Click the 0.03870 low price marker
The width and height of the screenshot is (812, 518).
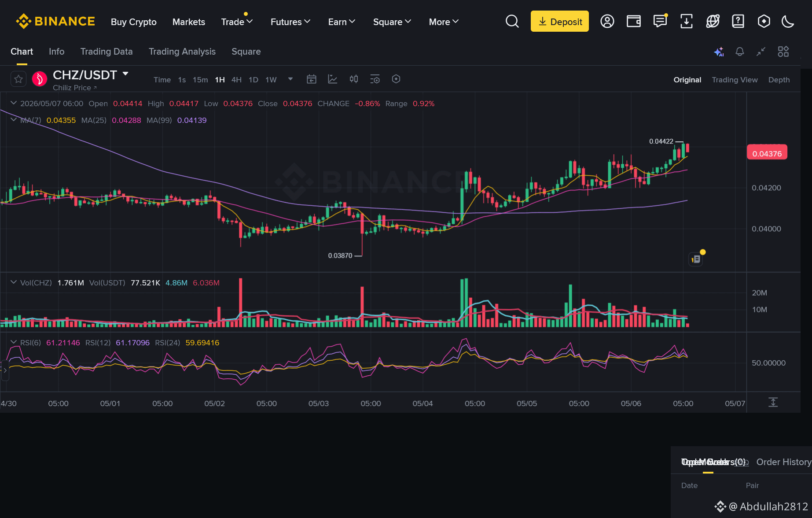coord(340,255)
